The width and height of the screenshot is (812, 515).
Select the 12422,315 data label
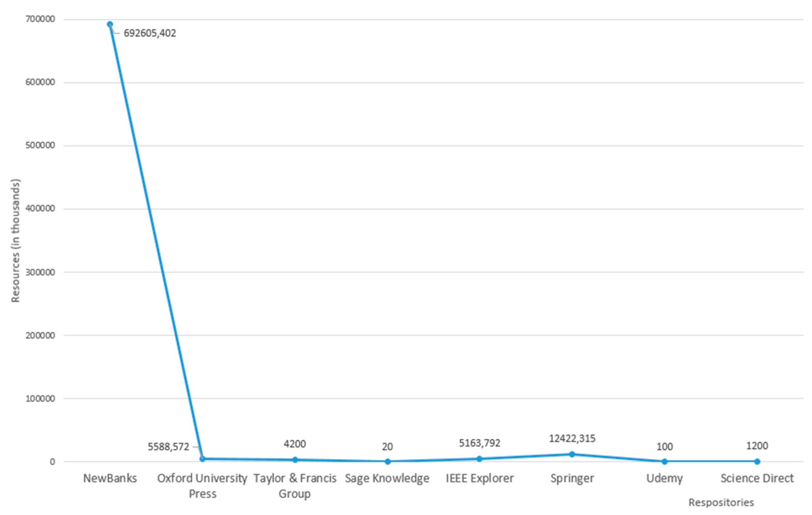572,439
